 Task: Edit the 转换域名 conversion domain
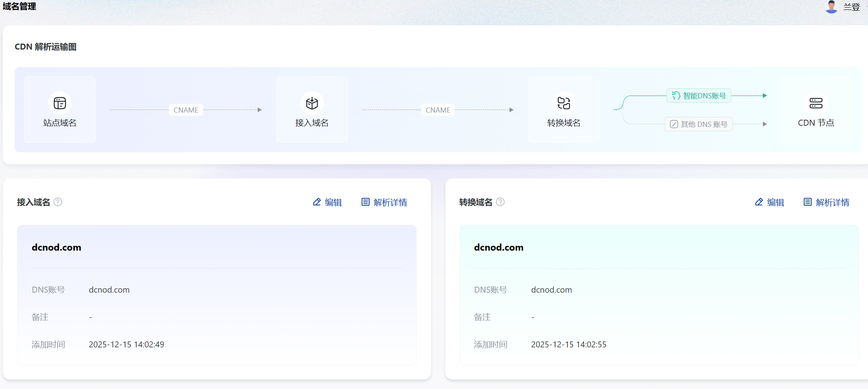click(x=770, y=202)
